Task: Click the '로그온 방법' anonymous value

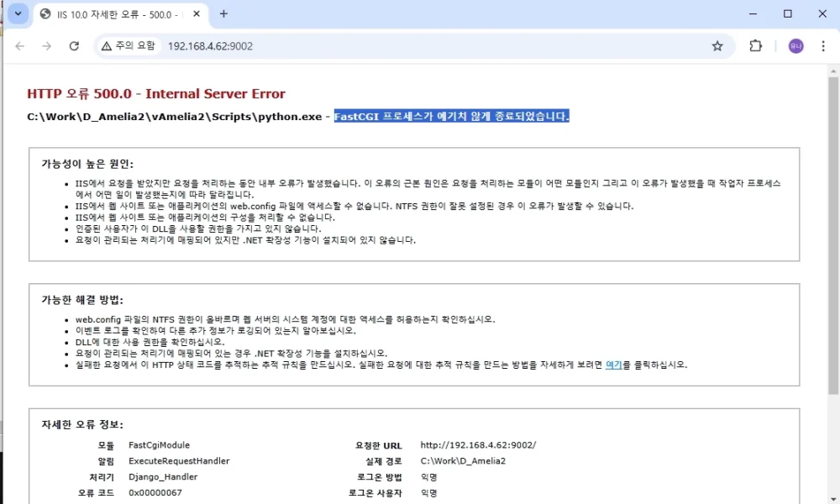Action: click(428, 476)
